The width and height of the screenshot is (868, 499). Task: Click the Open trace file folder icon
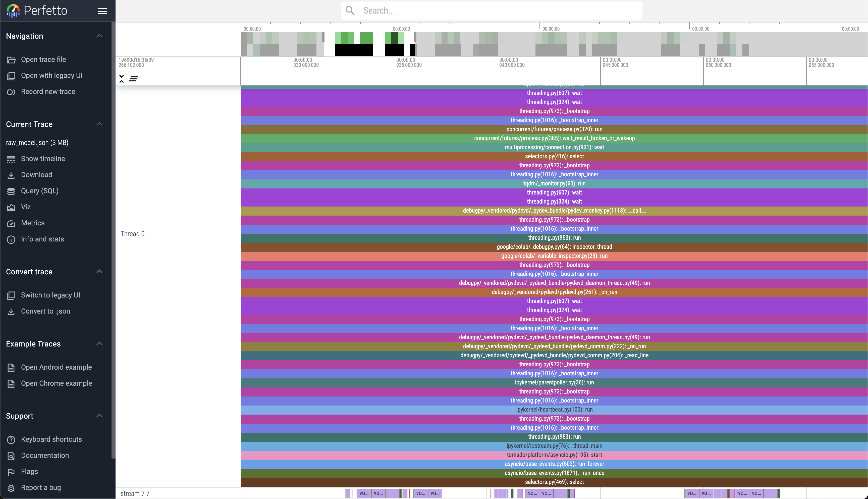11,60
